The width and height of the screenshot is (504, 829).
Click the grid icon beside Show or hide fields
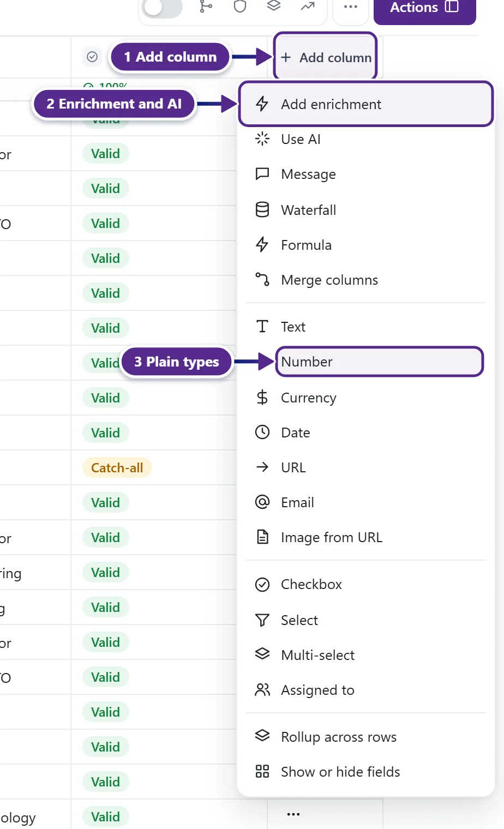pyautogui.click(x=262, y=771)
